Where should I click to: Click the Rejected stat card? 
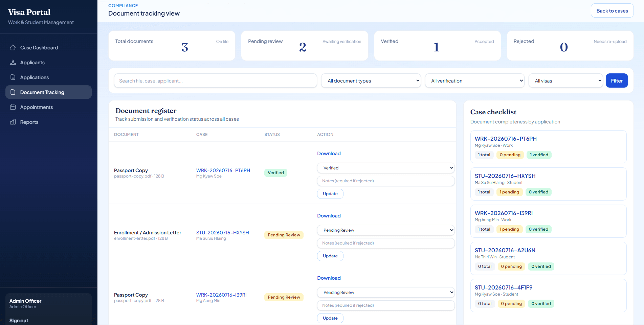click(x=570, y=46)
